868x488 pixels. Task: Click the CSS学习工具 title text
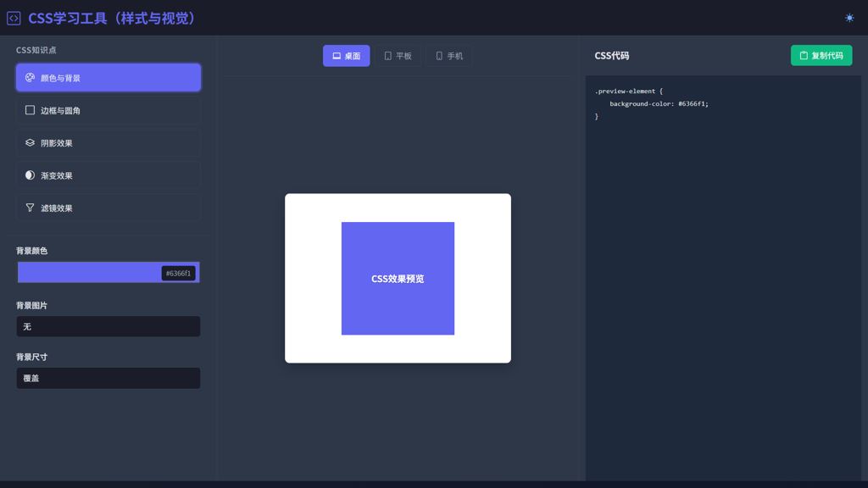[x=112, y=18]
